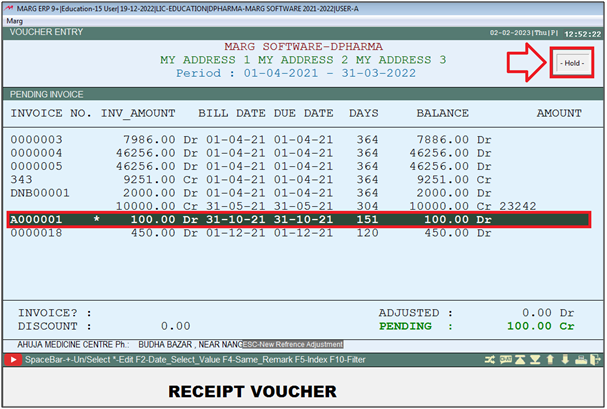The image size is (607, 409).
Task: Click the printer icon in bottom toolbar
Action: click(581, 360)
